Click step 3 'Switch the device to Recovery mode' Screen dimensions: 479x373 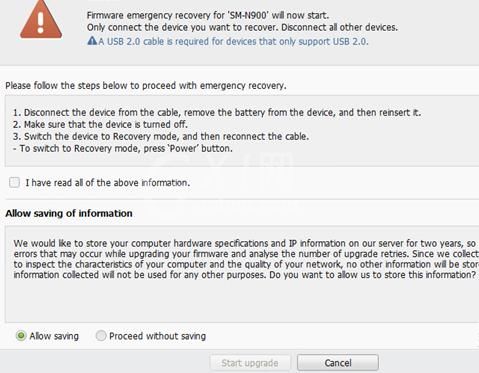pyautogui.click(x=161, y=136)
